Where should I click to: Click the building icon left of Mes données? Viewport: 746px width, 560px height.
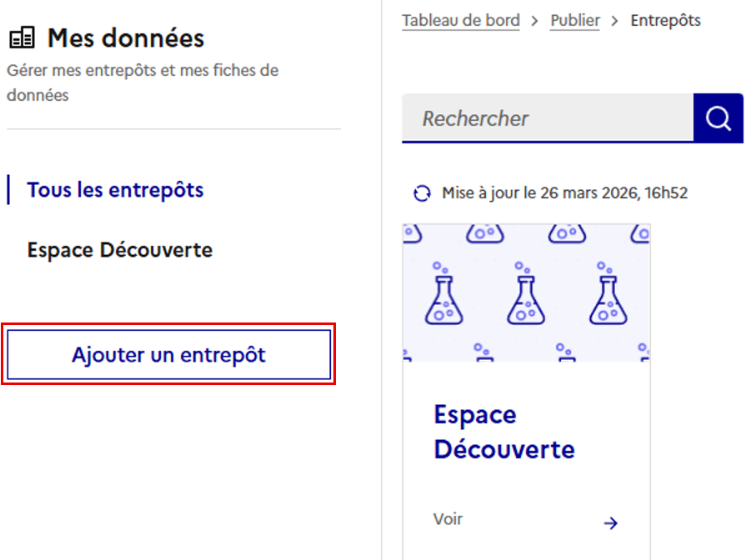click(20, 37)
